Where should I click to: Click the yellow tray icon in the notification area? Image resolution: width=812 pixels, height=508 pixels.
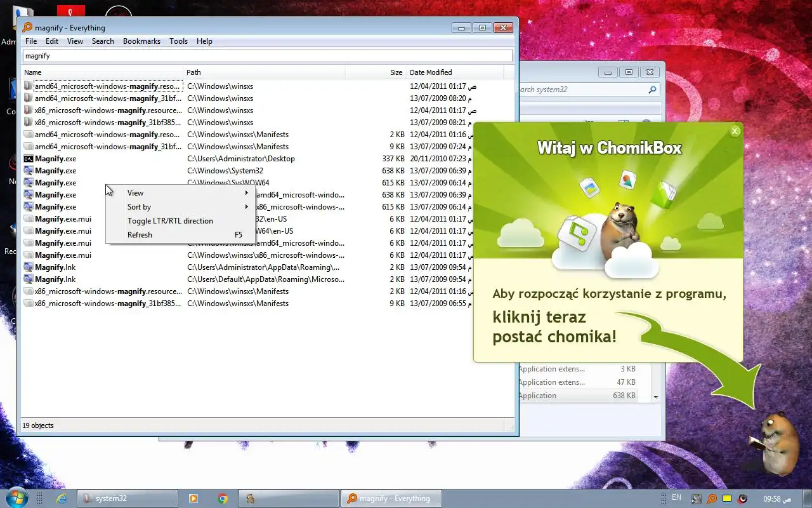click(727, 498)
